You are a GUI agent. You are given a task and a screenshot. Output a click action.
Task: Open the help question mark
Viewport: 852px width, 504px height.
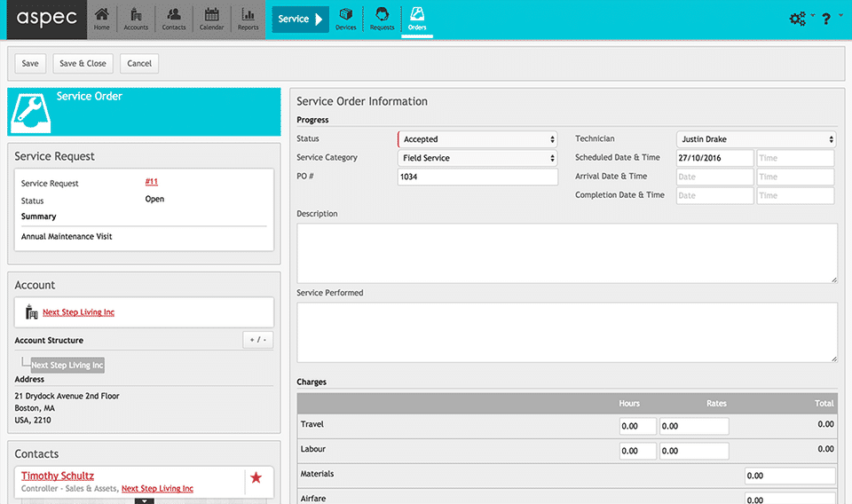click(x=826, y=19)
